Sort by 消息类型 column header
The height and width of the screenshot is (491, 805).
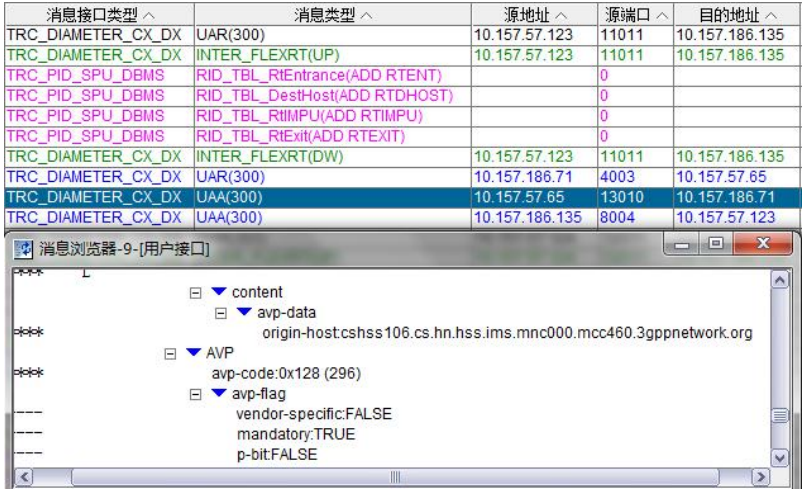[x=330, y=14]
